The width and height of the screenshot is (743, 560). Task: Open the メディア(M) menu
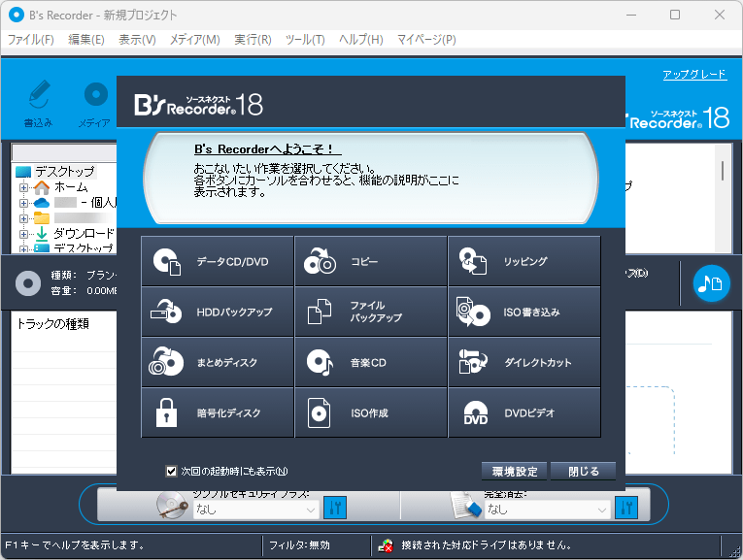(195, 39)
